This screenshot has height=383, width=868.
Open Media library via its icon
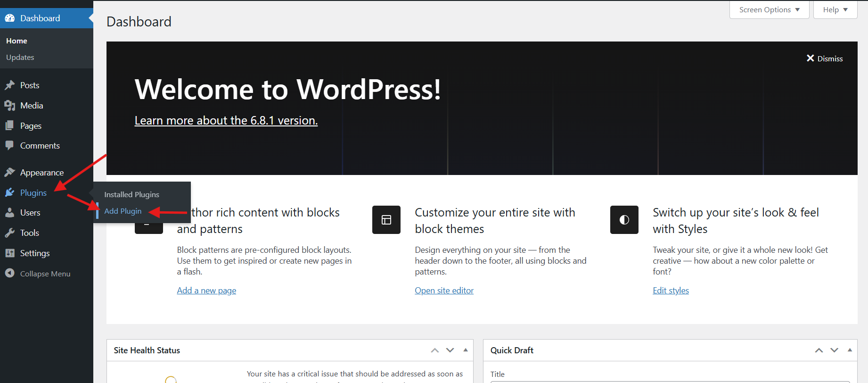coord(9,106)
